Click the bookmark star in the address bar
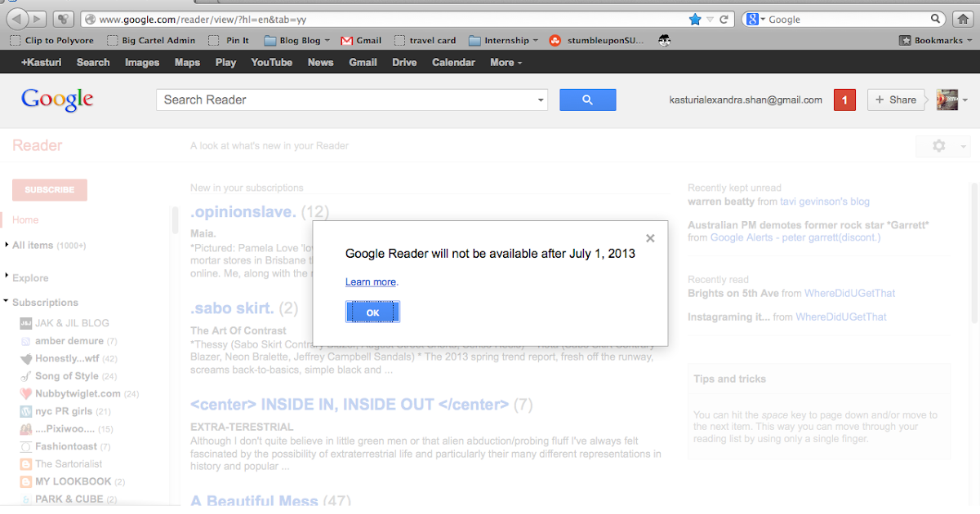The image size is (980, 514). 695,18
